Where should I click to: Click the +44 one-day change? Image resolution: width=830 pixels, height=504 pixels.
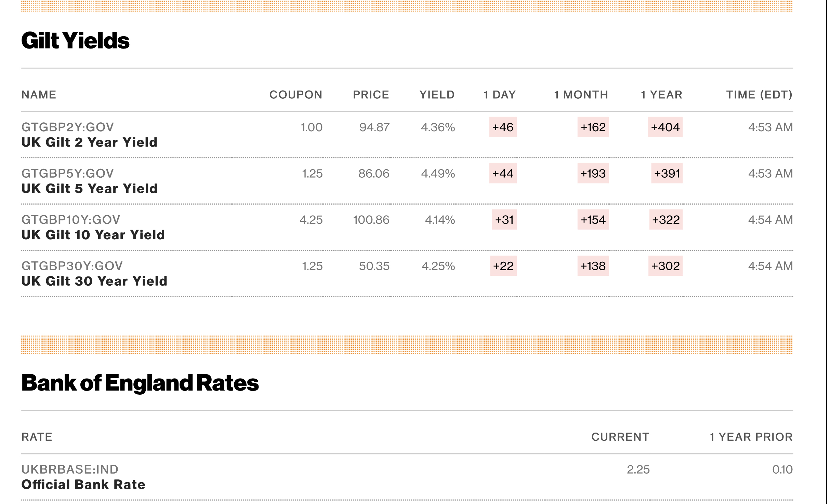point(503,174)
